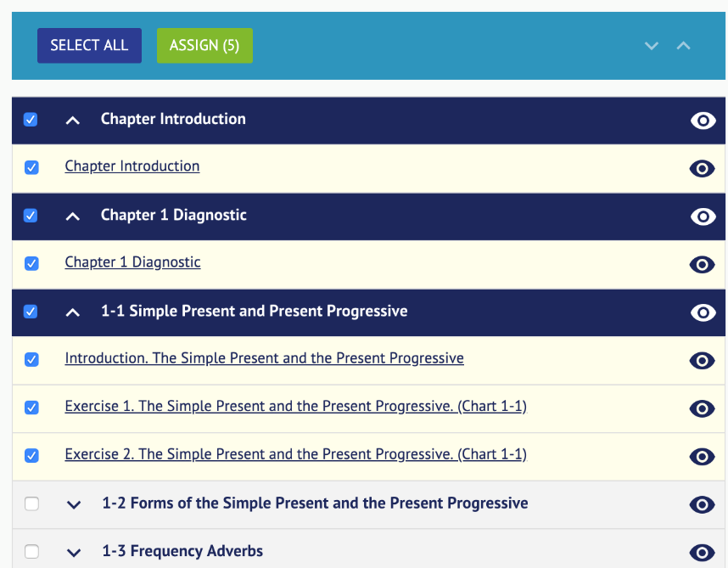Open eye preview for Chapter 1 Diagnostic item
The width and height of the screenshot is (728, 568).
point(703,264)
